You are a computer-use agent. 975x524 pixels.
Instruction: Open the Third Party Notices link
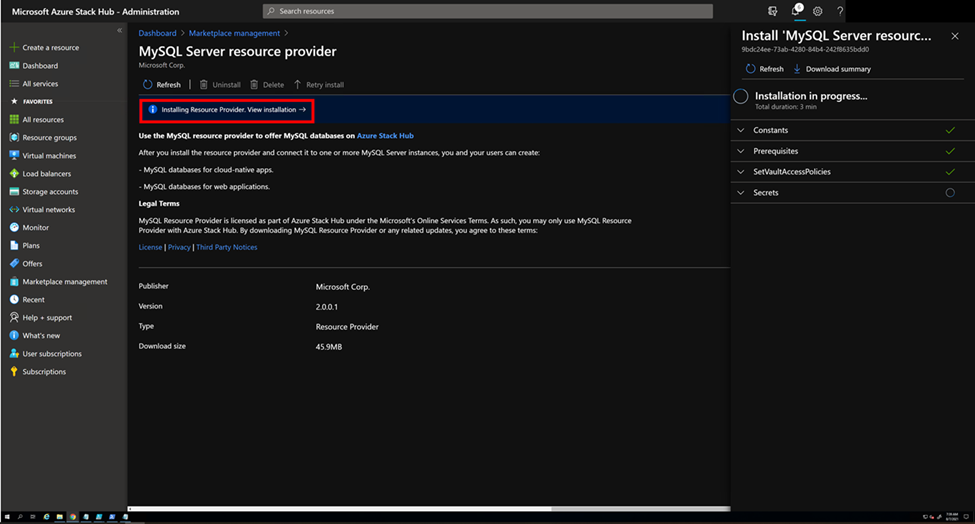[226, 247]
